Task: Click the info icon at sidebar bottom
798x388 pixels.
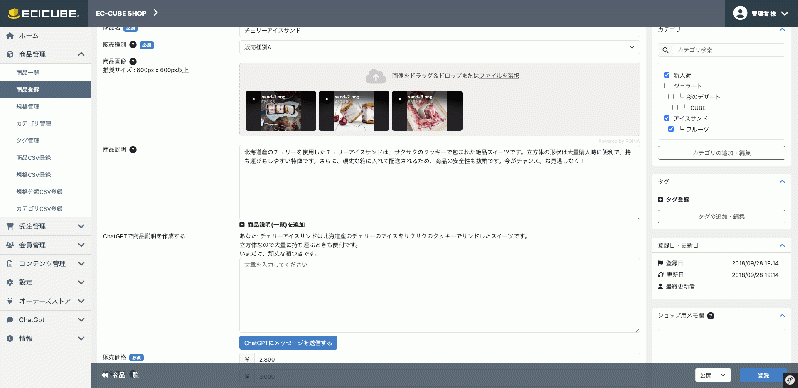Action: pyautogui.click(x=10, y=338)
